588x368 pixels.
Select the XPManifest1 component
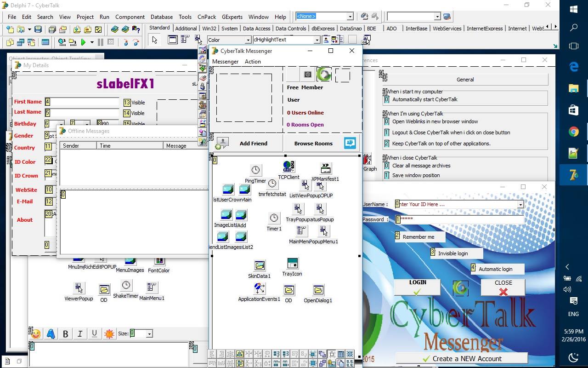pos(325,168)
